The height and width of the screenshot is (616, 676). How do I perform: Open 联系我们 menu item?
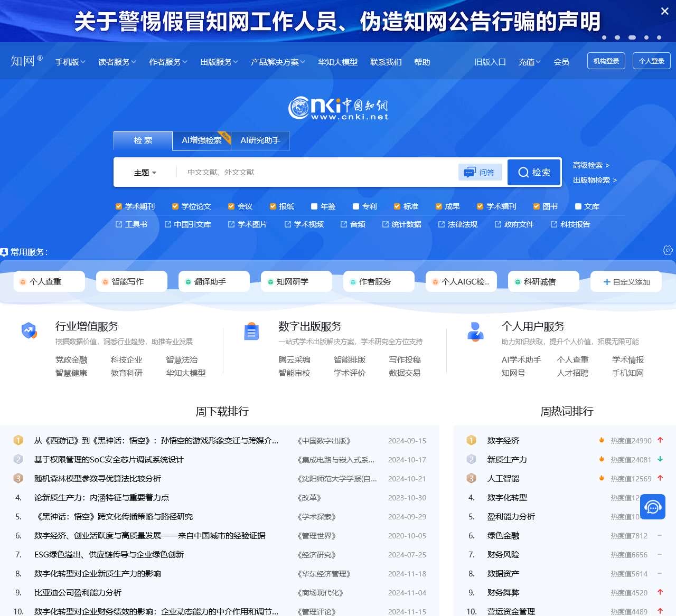pyautogui.click(x=386, y=62)
